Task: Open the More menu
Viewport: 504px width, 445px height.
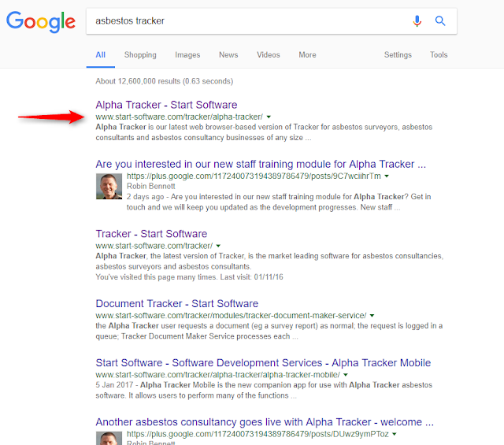Action: 307,55
